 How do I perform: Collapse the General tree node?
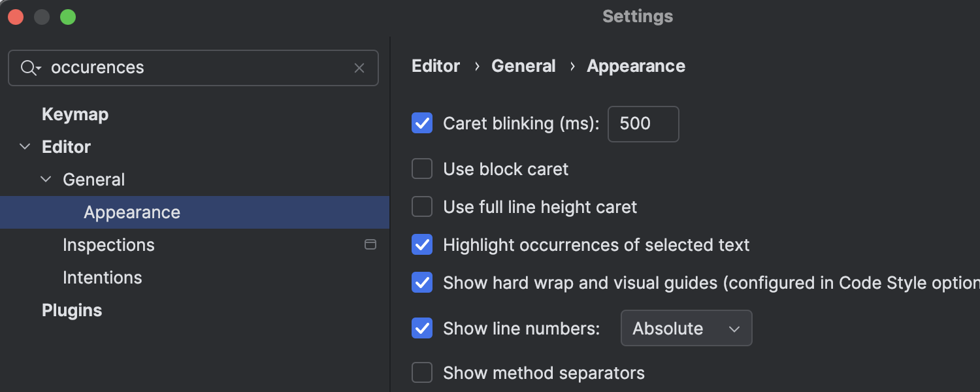(x=46, y=180)
